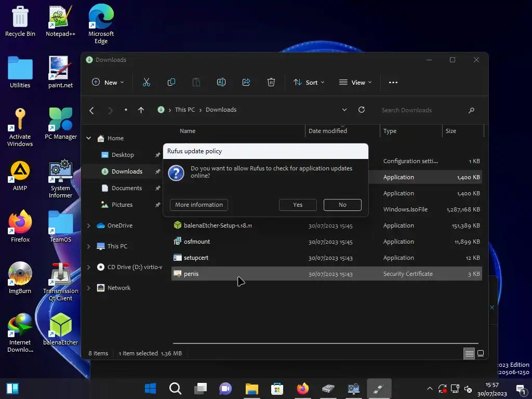Open Transmission Qt Client desktop shortcut

coord(60,282)
